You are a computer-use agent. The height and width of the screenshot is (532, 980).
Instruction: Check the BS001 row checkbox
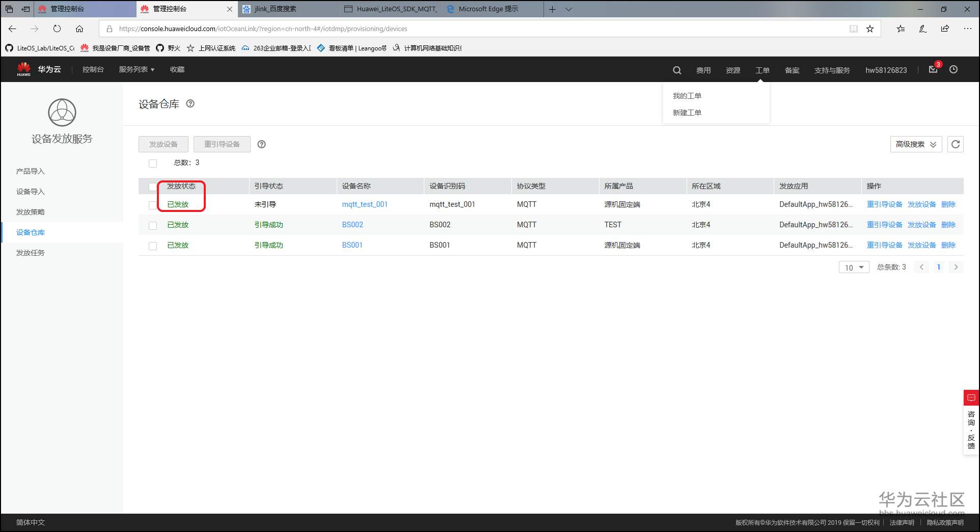coord(153,246)
